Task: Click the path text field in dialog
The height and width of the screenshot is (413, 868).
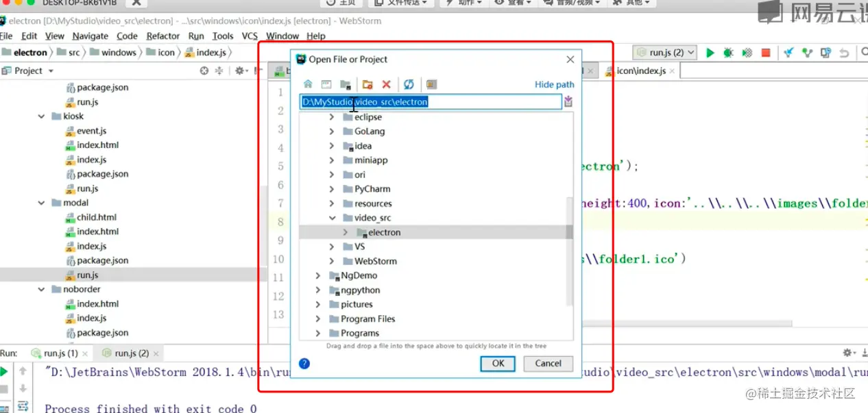Action: point(431,102)
